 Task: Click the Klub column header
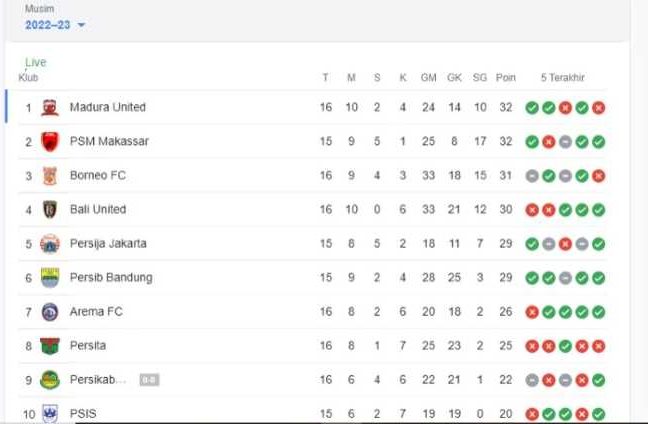click(x=28, y=78)
